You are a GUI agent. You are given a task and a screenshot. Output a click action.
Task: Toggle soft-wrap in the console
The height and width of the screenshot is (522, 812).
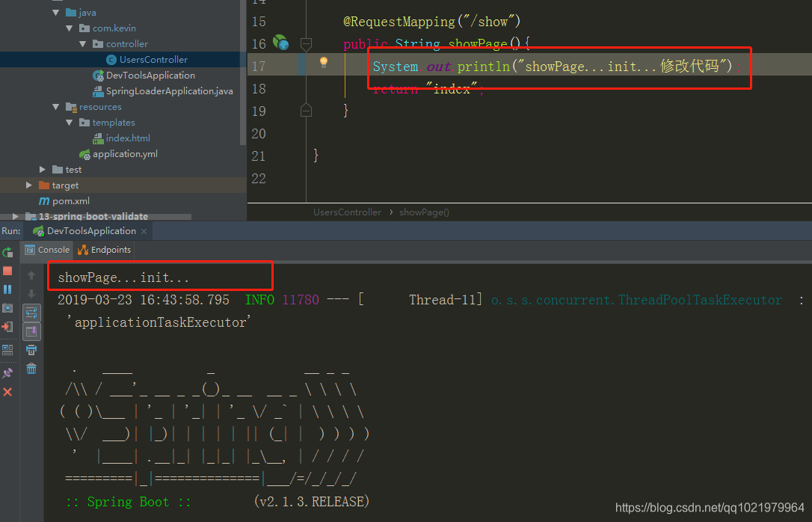(31, 313)
